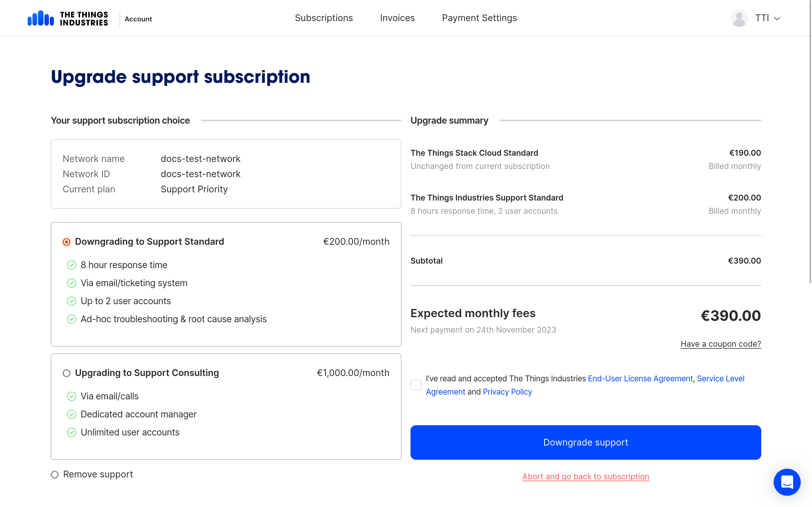The image size is (812, 507).
Task: Expand the TTI account dropdown chevron
Action: pos(777,18)
